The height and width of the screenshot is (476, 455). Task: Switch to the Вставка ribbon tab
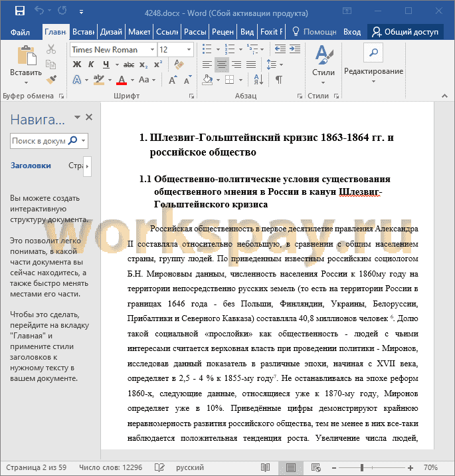click(x=83, y=32)
